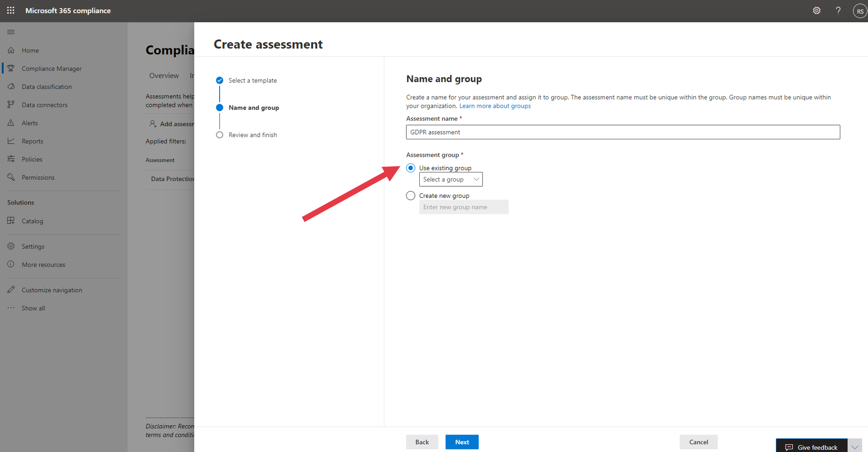Open the RS account avatar
Viewport: 868px width, 452px height.
pos(860,11)
